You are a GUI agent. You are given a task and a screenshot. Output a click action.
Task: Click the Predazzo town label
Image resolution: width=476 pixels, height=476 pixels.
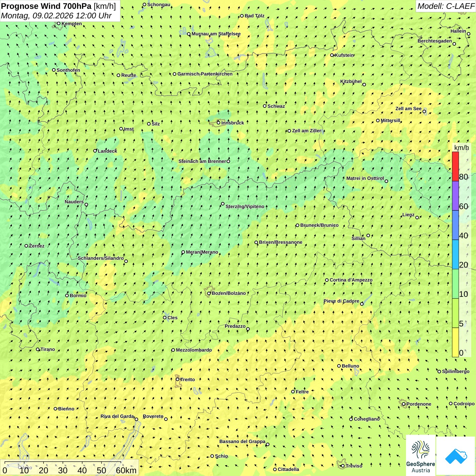(235, 326)
